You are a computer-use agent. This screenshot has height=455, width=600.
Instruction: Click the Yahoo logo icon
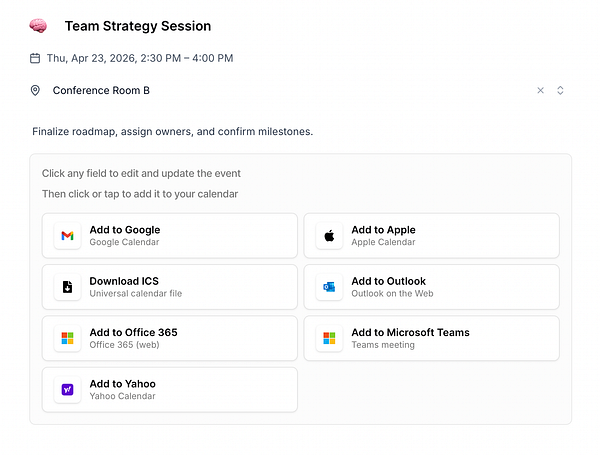67,390
